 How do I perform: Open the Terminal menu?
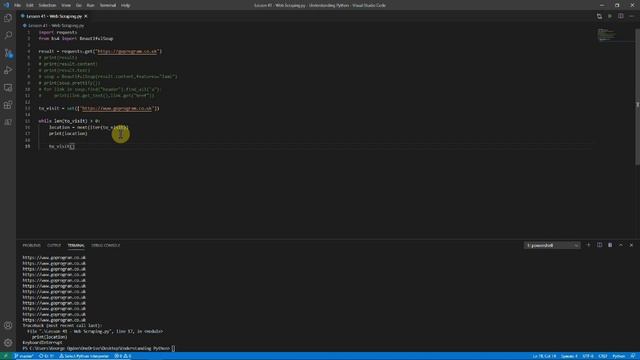108,5
